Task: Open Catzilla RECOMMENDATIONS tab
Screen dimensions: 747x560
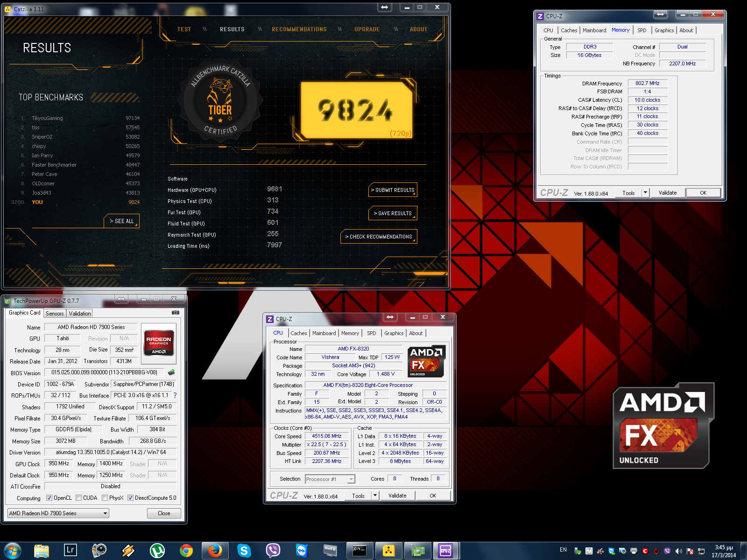Action: pos(299,29)
